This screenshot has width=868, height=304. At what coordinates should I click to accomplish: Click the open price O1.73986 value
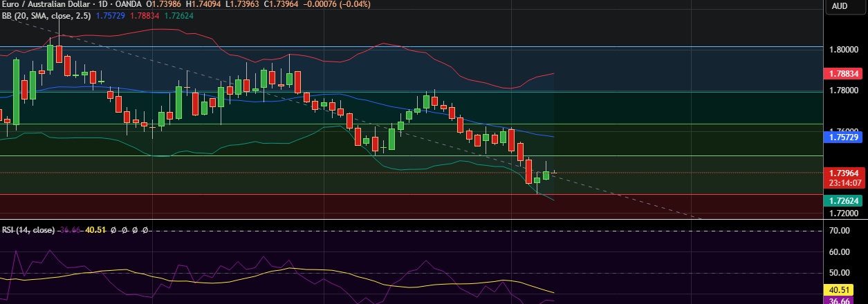[164, 6]
